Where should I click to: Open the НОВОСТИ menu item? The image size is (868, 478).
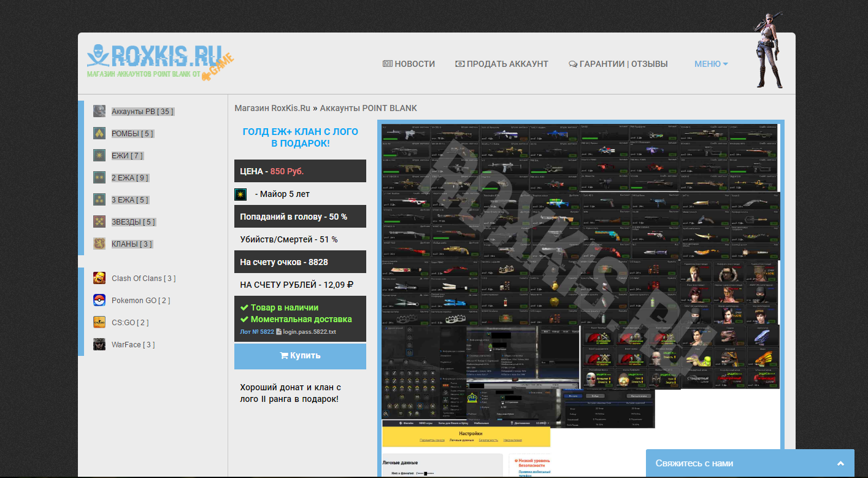(x=409, y=64)
